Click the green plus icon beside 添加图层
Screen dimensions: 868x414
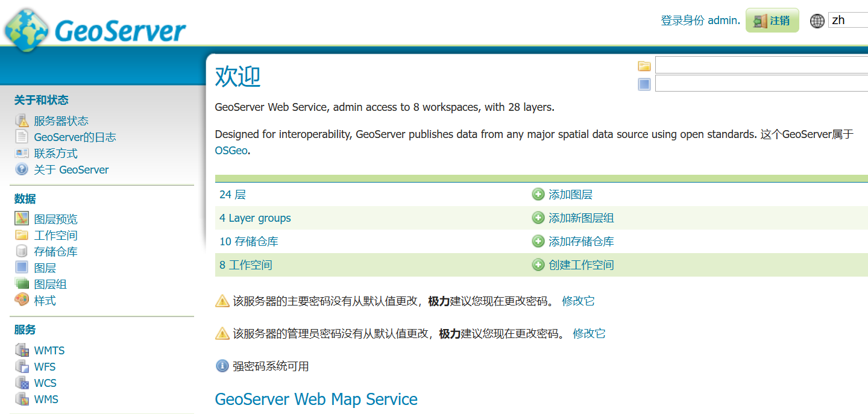coord(538,194)
